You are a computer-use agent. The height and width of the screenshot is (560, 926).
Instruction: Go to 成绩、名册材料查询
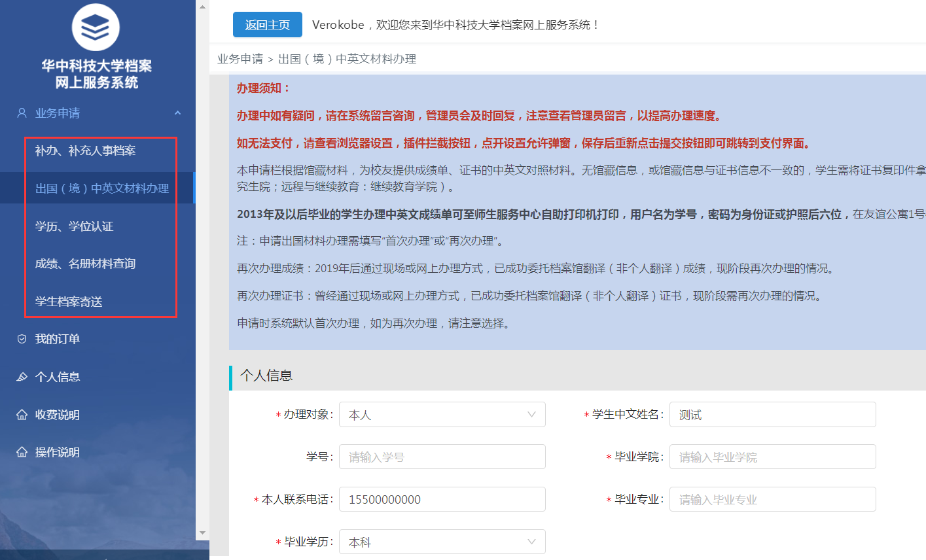pyautogui.click(x=85, y=264)
